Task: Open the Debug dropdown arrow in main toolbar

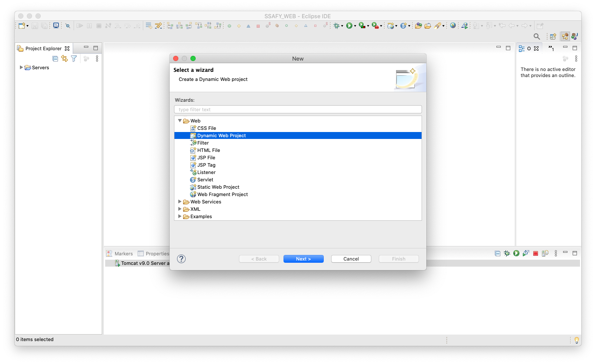Action: pos(342,26)
